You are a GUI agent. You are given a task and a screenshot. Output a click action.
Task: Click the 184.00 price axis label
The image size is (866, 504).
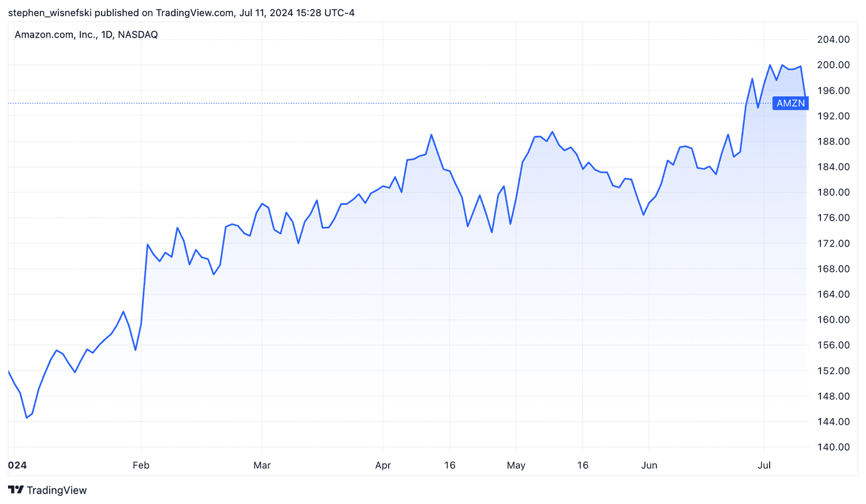[833, 167]
